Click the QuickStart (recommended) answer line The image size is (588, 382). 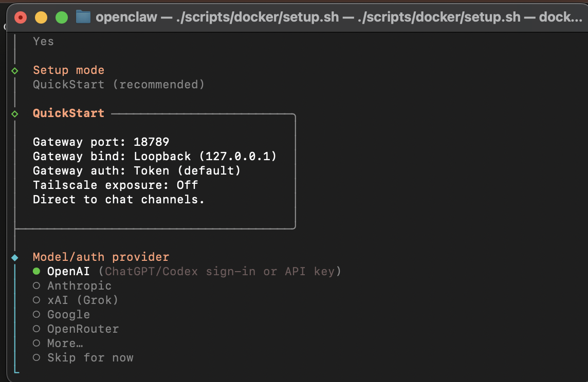[x=119, y=84]
